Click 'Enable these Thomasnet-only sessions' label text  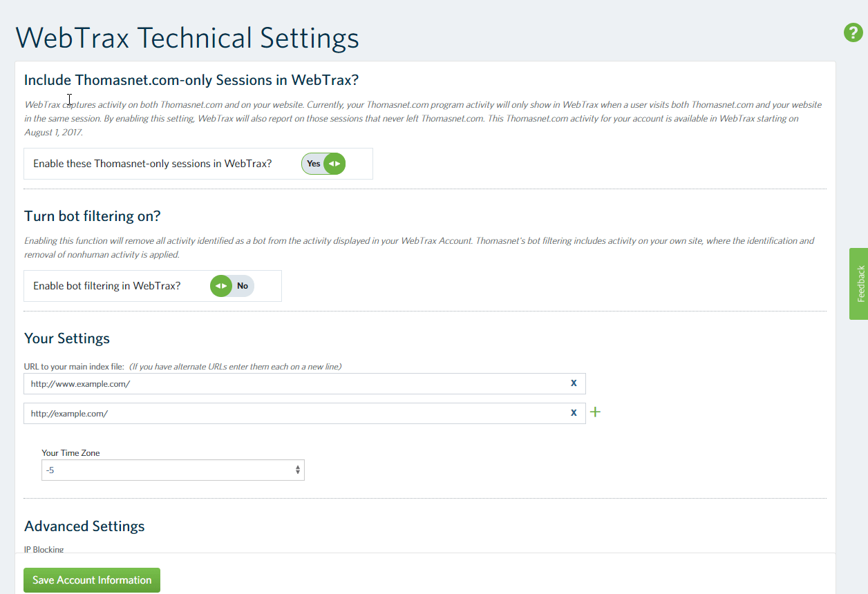[x=153, y=164]
